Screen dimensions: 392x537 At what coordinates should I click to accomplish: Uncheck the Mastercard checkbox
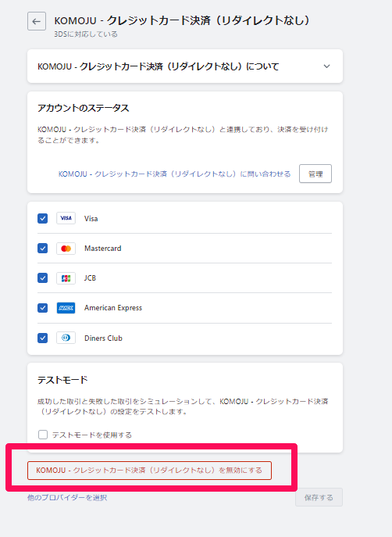click(43, 249)
